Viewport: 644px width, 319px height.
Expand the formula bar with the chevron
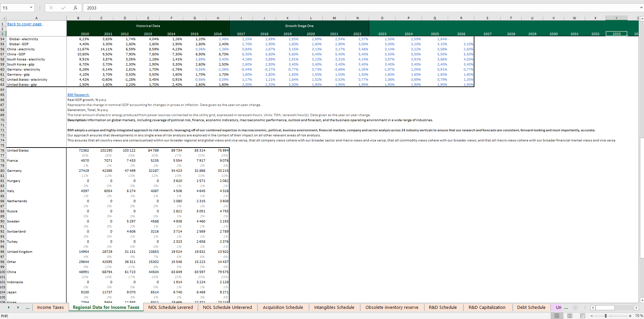point(641,8)
